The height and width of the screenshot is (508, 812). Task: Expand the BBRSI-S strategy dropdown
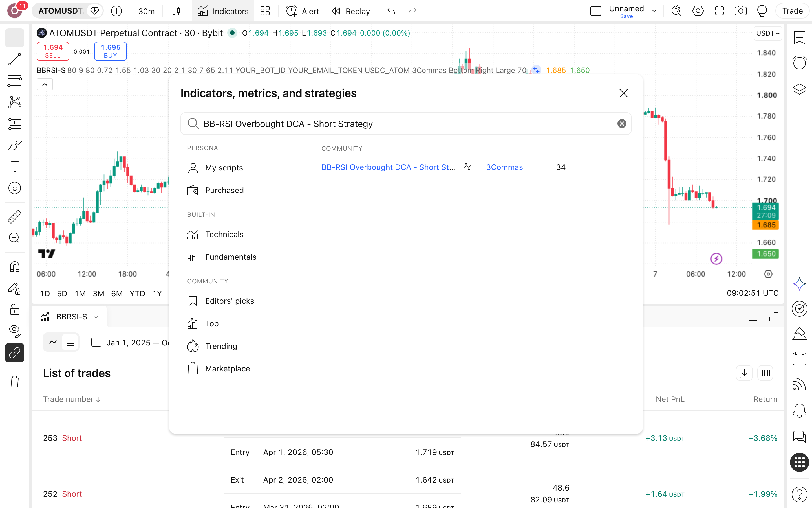coord(96,317)
